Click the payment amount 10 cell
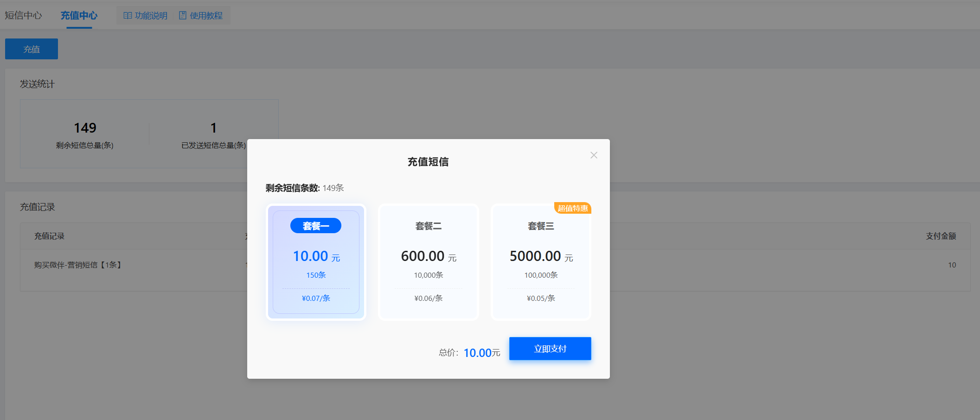 [952, 265]
